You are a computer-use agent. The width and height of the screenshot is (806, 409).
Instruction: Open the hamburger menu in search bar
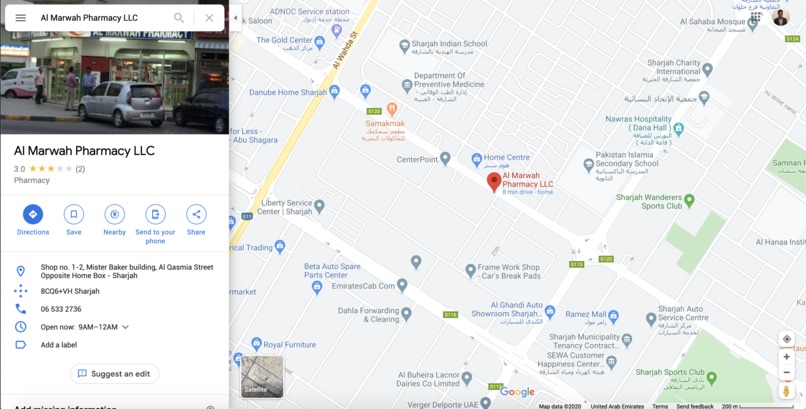point(21,18)
